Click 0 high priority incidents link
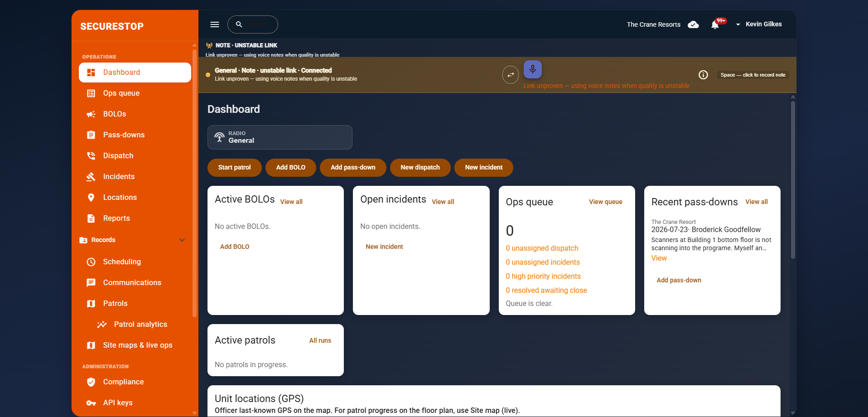Screen dimensions: 868x417 pos(543,276)
